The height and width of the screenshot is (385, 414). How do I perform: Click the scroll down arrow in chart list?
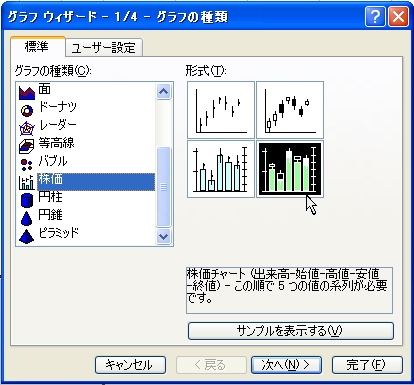[163, 236]
